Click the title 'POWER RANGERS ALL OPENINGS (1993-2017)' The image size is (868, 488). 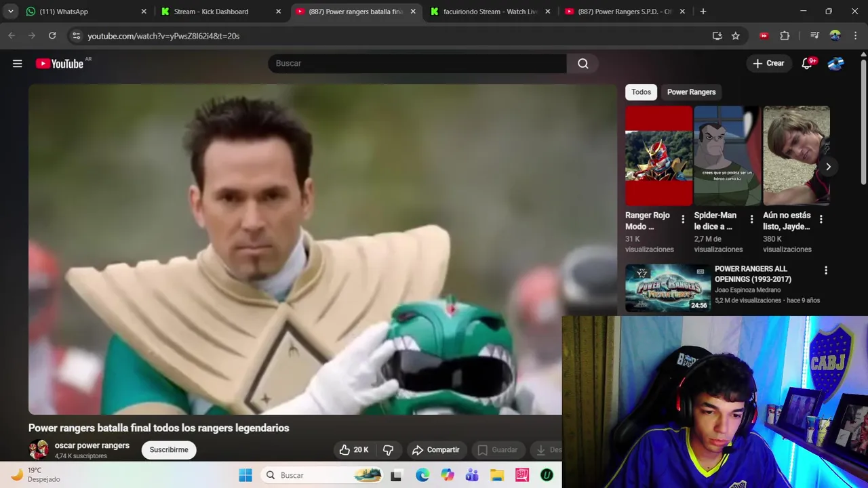tap(753, 274)
